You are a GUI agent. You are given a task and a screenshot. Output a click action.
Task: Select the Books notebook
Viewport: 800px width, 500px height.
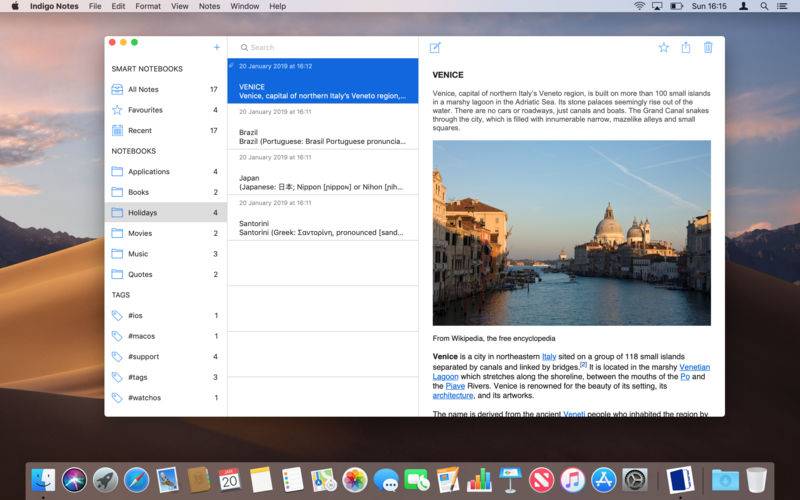[165, 192]
